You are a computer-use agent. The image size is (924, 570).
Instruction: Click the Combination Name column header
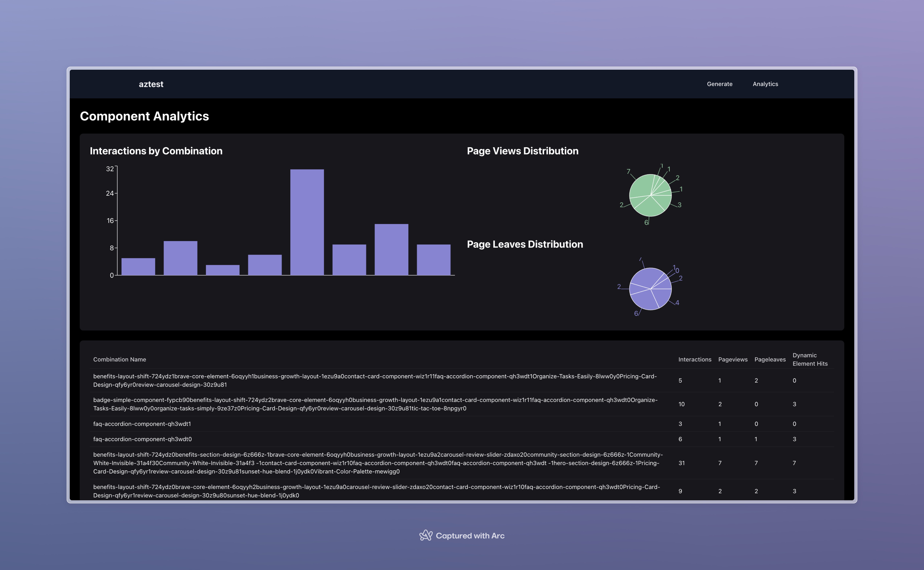[119, 359]
